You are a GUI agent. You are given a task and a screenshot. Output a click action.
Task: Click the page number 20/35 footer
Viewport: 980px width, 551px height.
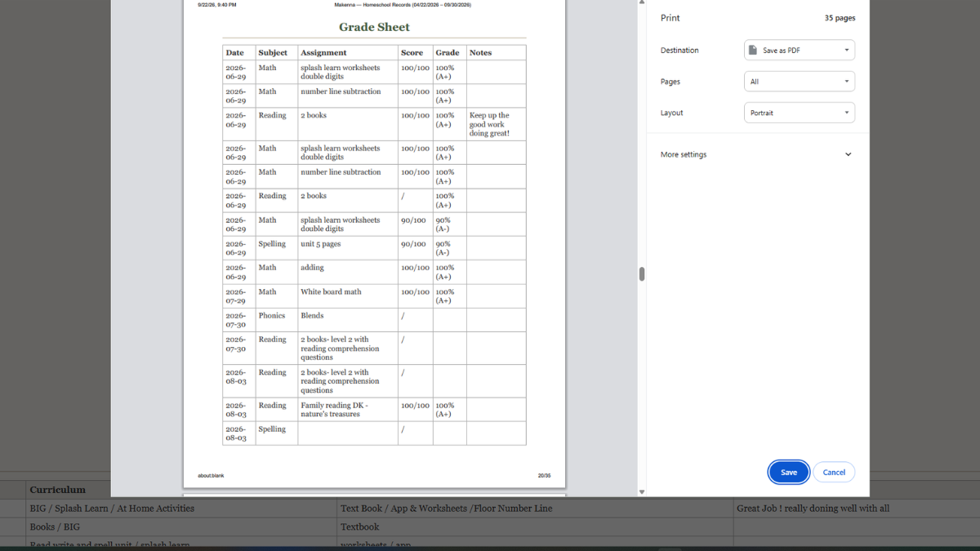tap(544, 475)
